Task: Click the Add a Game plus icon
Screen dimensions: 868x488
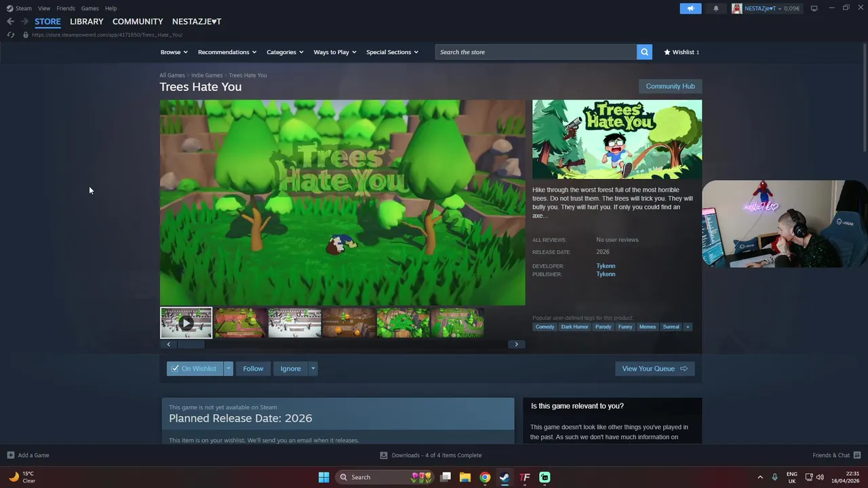Action: pos(10,455)
